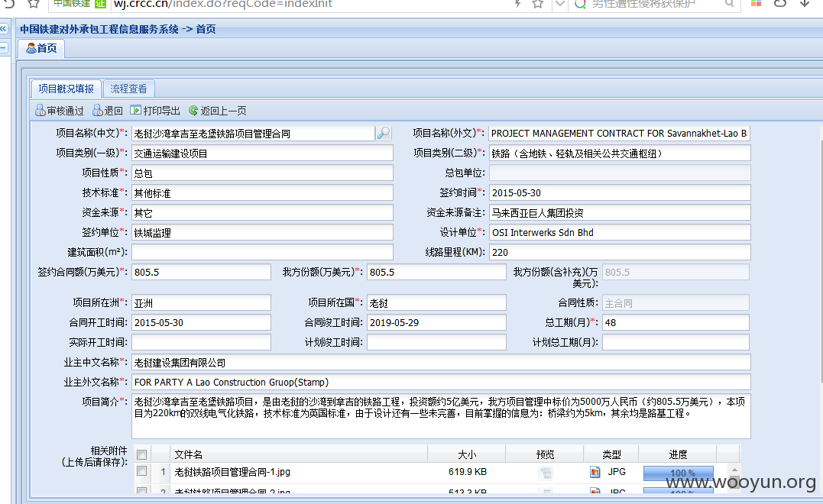Open the 项目概况填报 tab
The width and height of the screenshot is (823, 504).
click(x=66, y=89)
